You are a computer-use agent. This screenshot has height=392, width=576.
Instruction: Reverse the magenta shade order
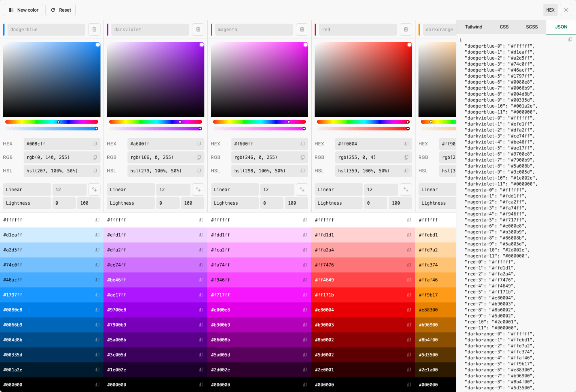point(302,190)
